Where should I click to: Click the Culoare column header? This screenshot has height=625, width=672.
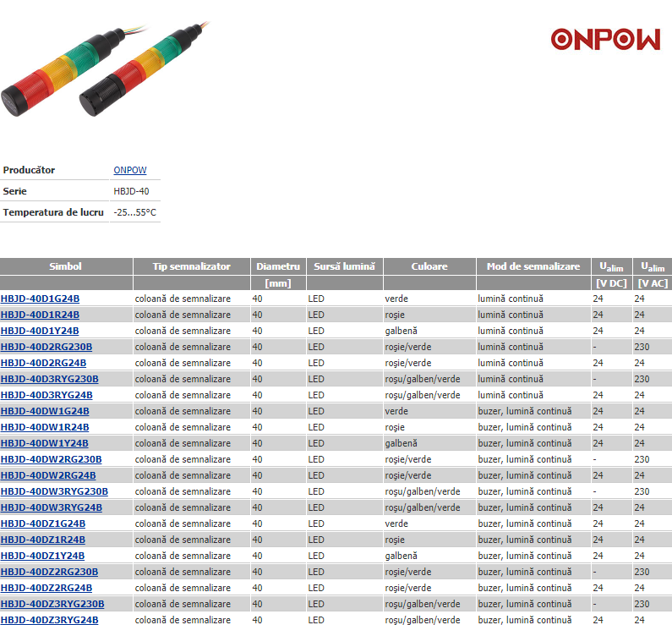429,266
